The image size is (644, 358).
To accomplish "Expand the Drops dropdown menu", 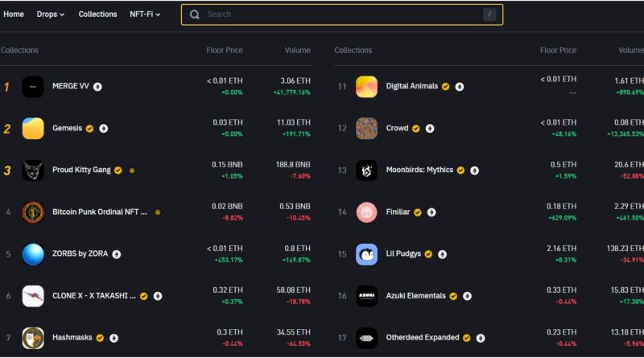I will click(51, 14).
